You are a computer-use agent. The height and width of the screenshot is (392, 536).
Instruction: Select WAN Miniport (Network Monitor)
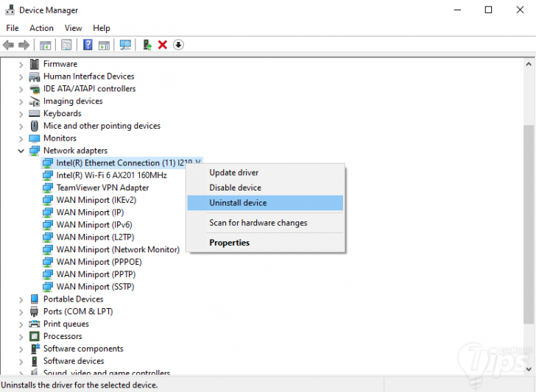(x=118, y=249)
